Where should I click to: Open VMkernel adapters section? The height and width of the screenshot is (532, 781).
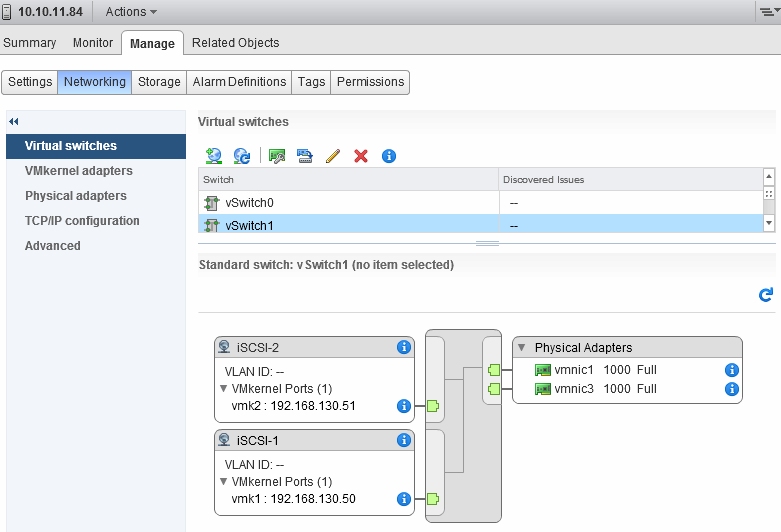(79, 171)
